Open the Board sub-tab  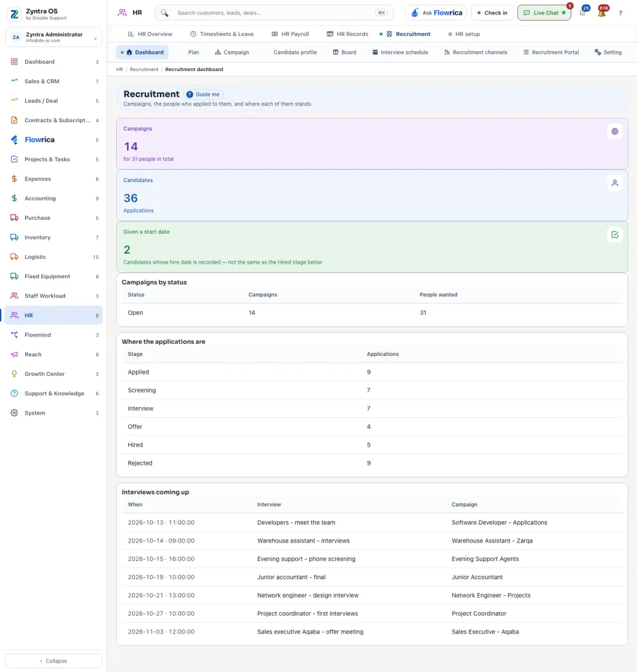click(345, 52)
